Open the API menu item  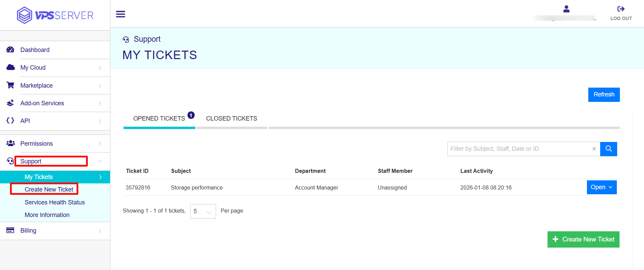(25, 121)
